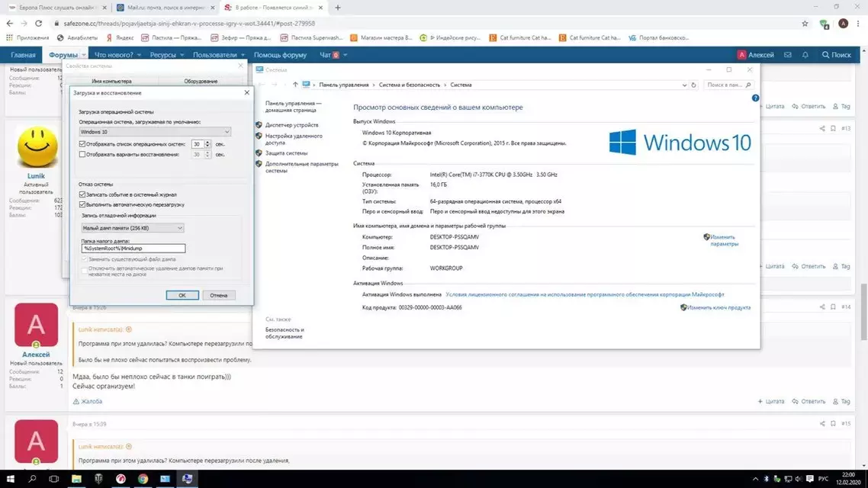Click the Control Panel search box
Screen dimensions: 868x488
[728, 85]
